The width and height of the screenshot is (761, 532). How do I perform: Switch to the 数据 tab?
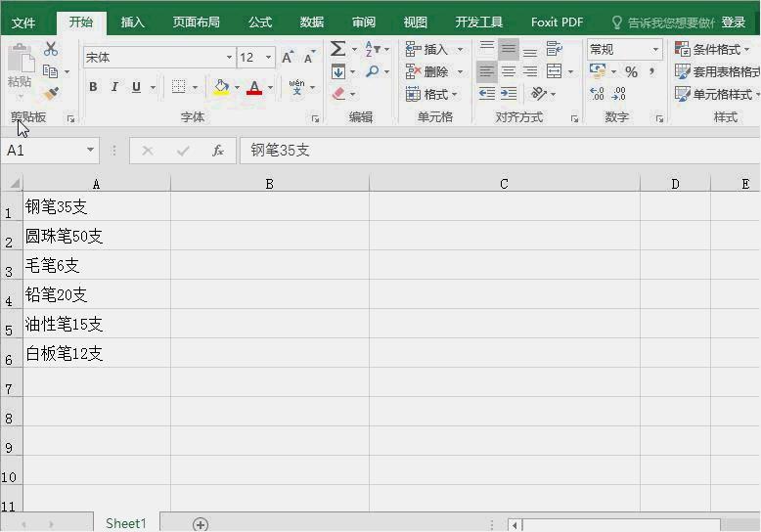click(x=312, y=22)
